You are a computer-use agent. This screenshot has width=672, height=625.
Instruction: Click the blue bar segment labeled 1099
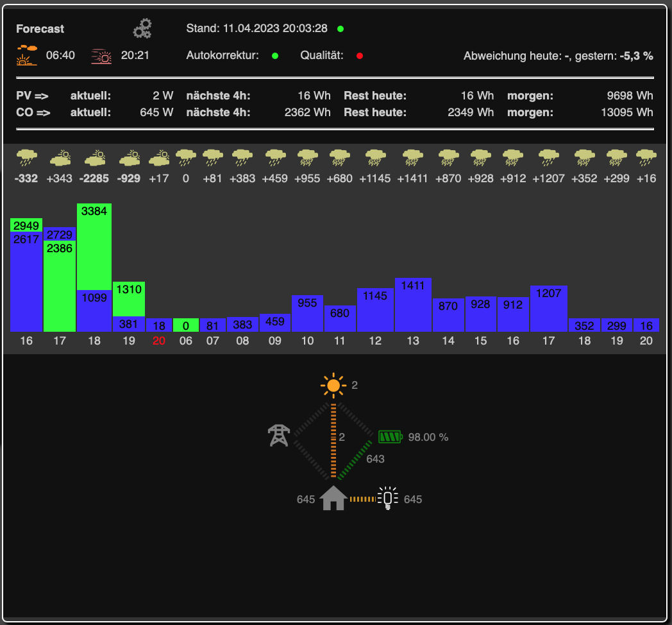94,311
